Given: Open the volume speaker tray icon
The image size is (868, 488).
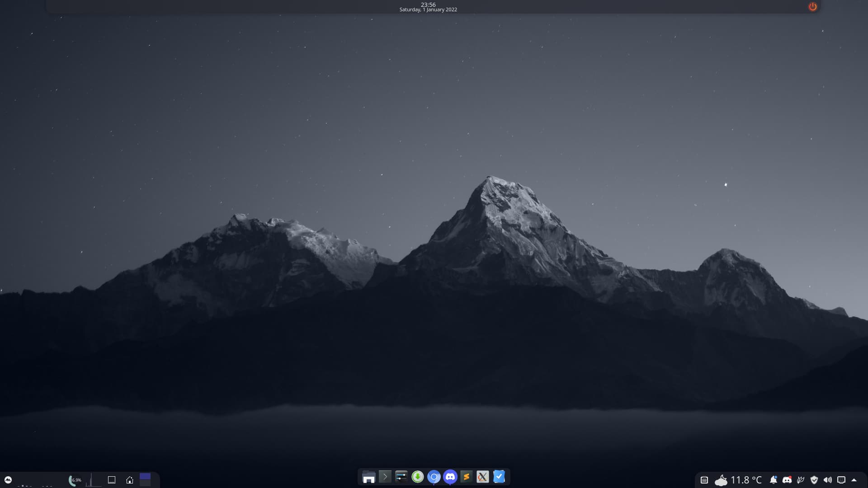Looking at the screenshot, I should point(828,480).
